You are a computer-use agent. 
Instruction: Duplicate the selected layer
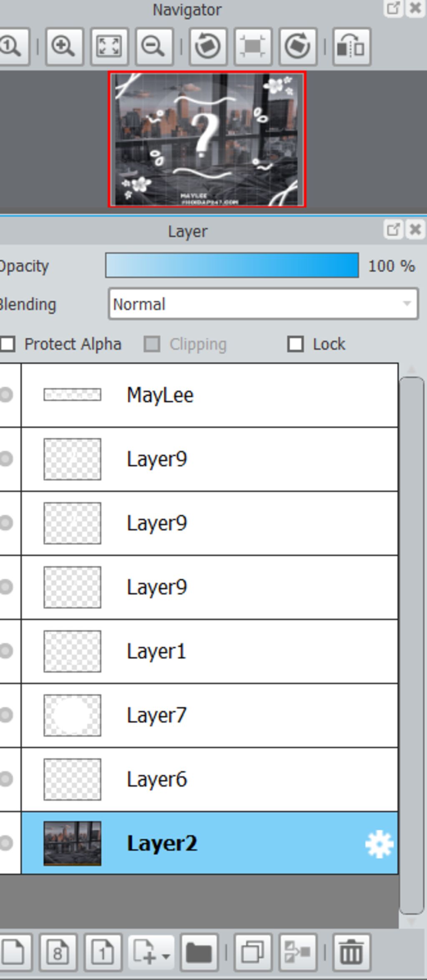pyautogui.click(x=253, y=952)
